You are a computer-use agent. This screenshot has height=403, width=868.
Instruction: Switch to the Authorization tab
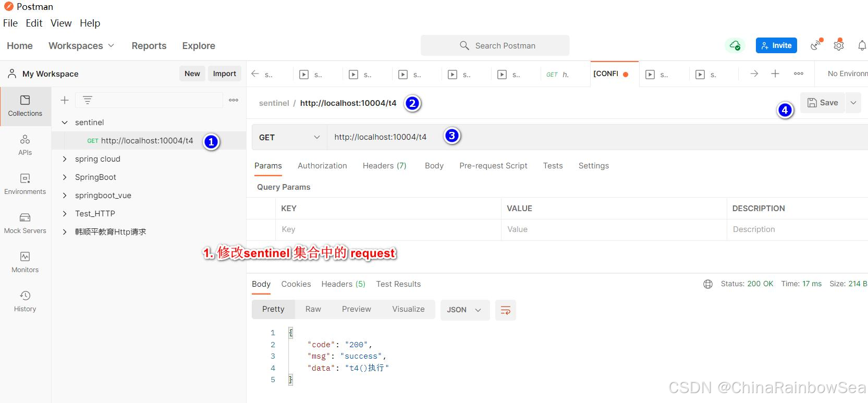[322, 166]
